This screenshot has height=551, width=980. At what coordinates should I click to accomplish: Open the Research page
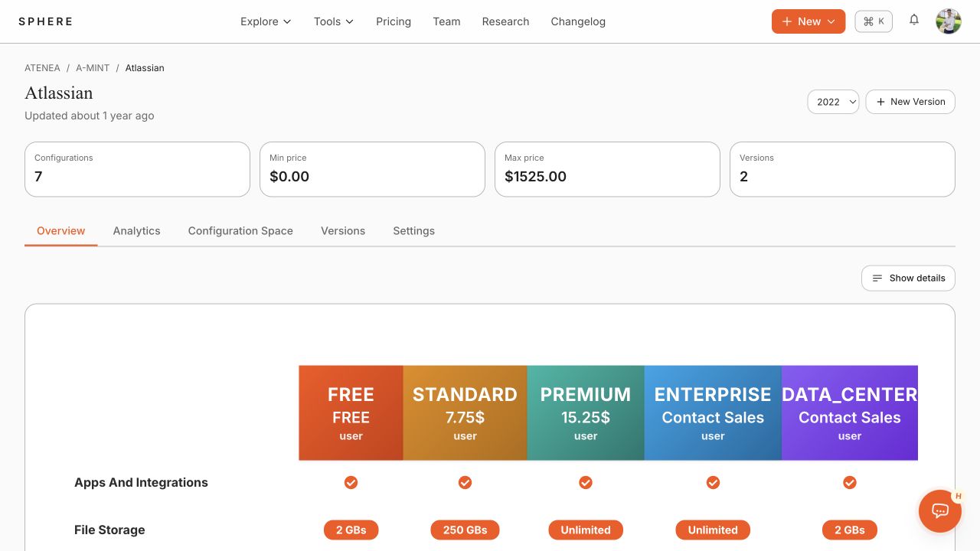click(505, 21)
